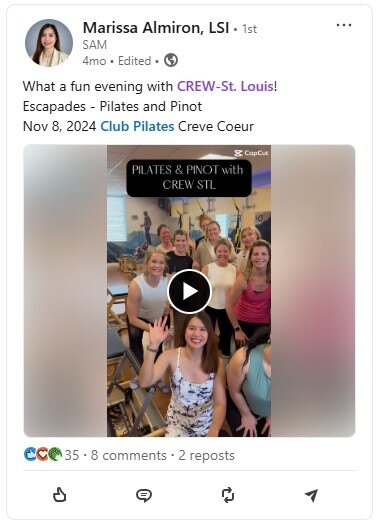Open the Marissa Almiron, LSI name link

tap(156, 28)
